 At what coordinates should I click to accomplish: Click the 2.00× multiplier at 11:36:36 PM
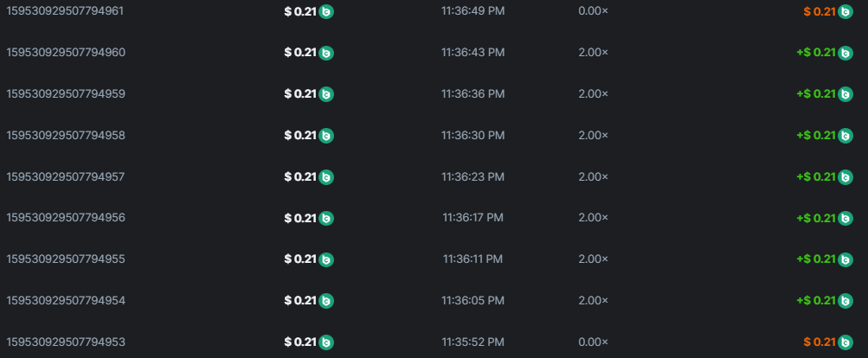593,93
